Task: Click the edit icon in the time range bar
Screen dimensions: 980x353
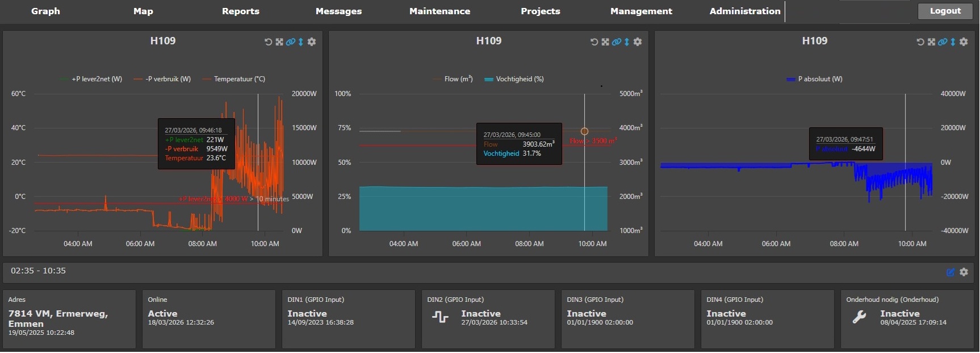Action: pyautogui.click(x=950, y=272)
